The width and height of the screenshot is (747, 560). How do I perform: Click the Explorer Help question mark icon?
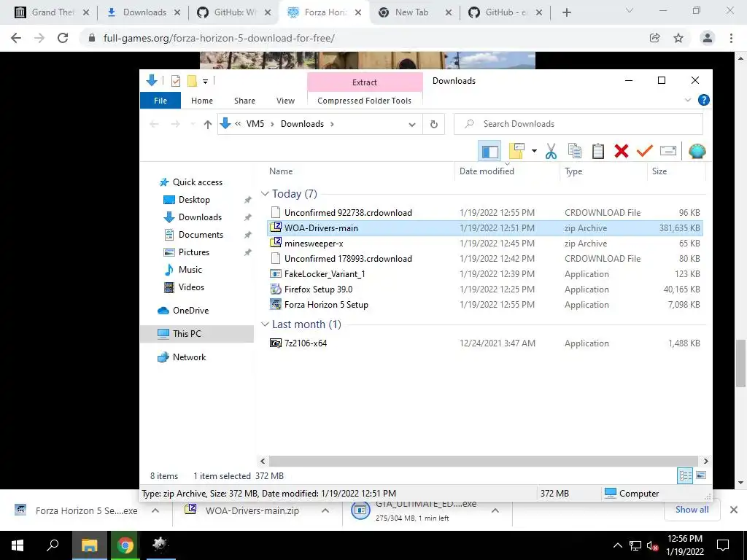703,100
